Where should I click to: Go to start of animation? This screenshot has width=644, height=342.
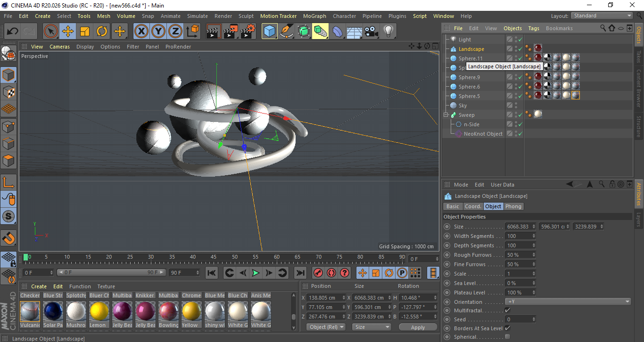(212, 273)
